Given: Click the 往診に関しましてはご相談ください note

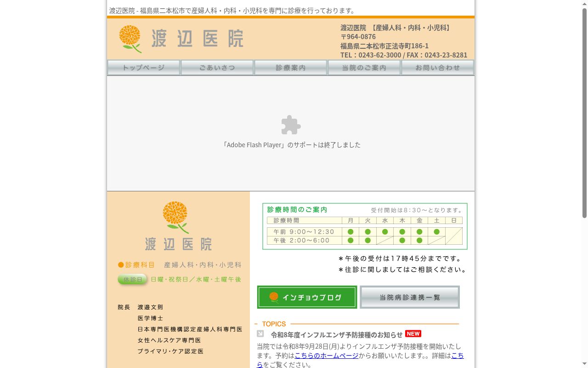Looking at the screenshot, I should [x=402, y=270].
